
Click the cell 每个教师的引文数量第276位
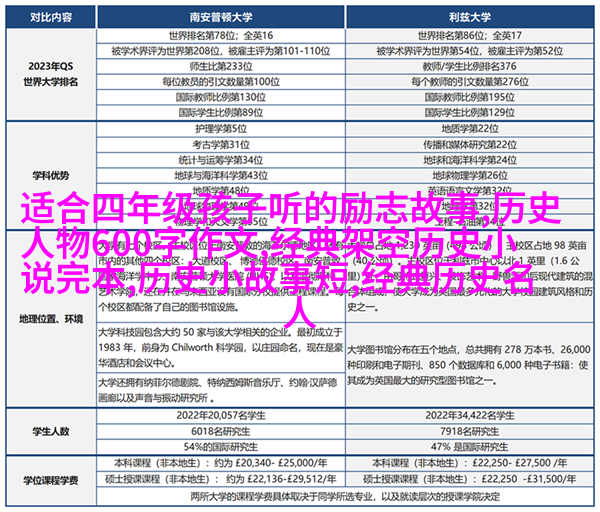point(470,82)
